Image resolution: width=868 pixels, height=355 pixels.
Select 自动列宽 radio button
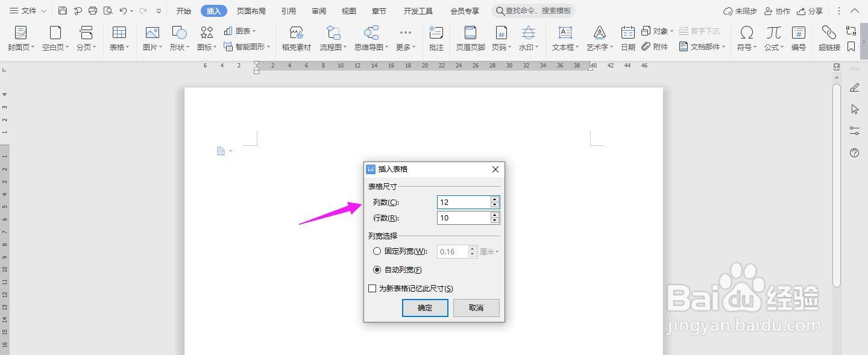[377, 269]
